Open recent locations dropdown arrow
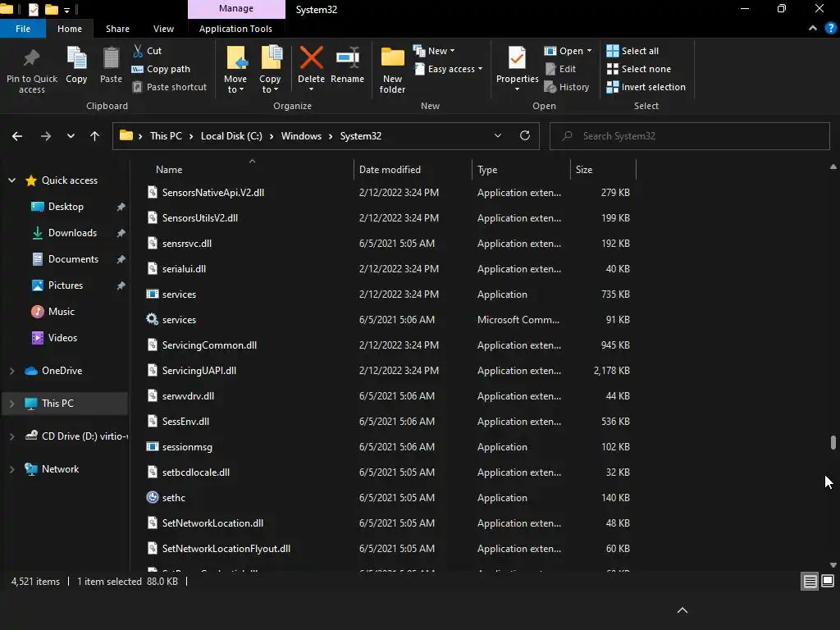840x630 pixels. point(71,136)
